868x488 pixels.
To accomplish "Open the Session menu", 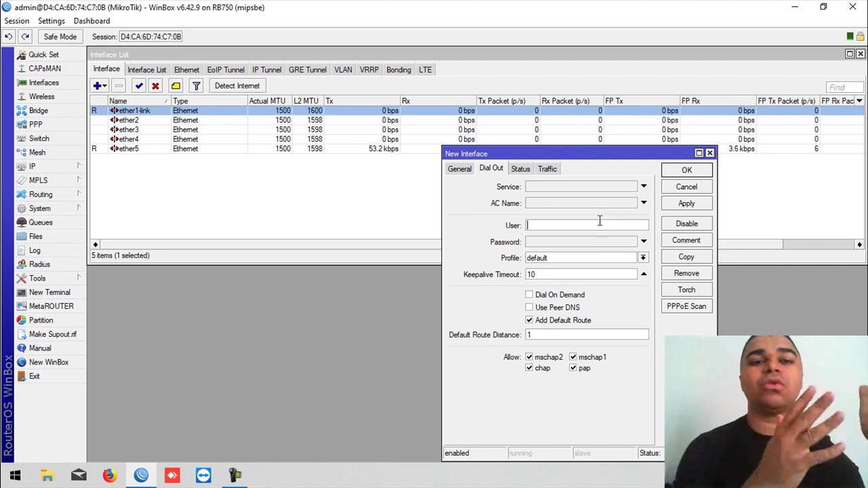I will [x=16, y=21].
